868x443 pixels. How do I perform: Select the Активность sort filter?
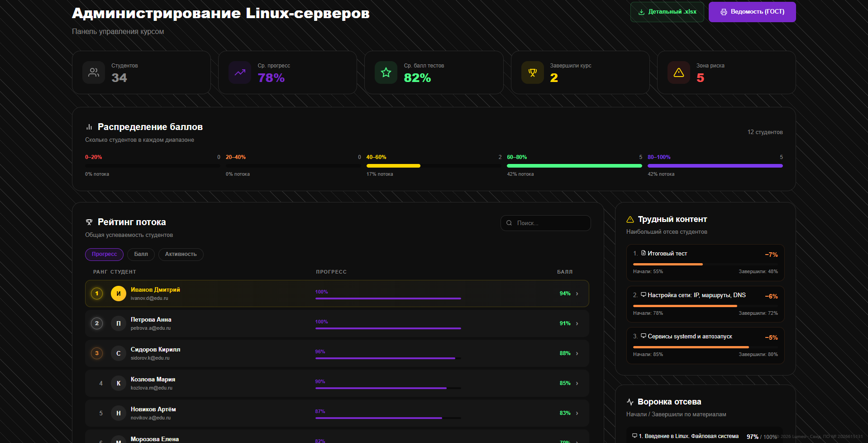click(181, 254)
